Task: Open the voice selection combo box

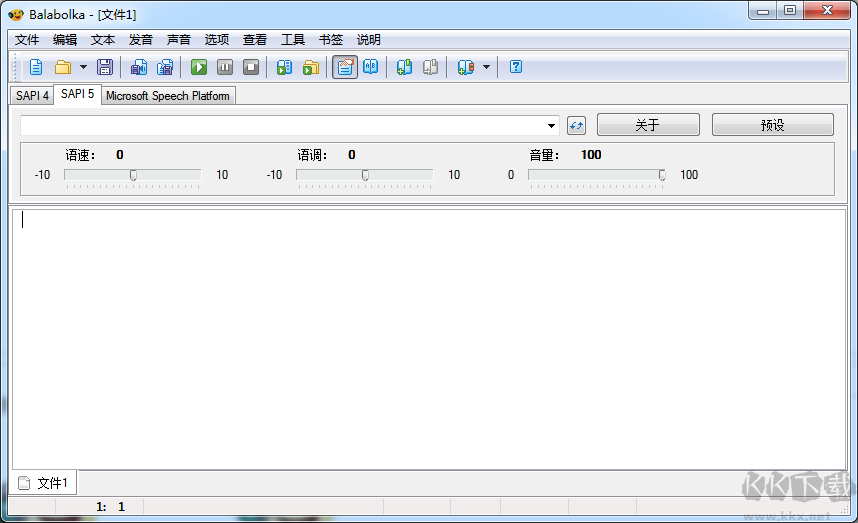Action: (x=290, y=125)
